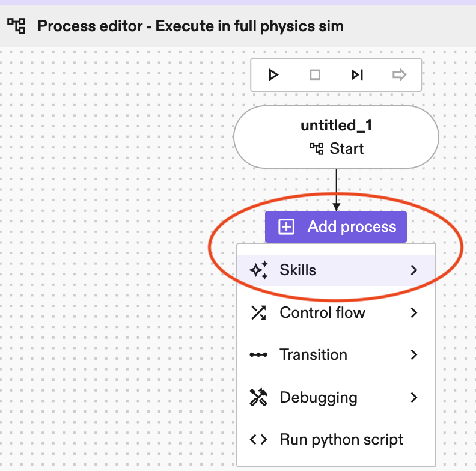Image resolution: width=476 pixels, height=471 pixels.
Task: Expand the Control flow submenu arrow
Action: click(413, 313)
